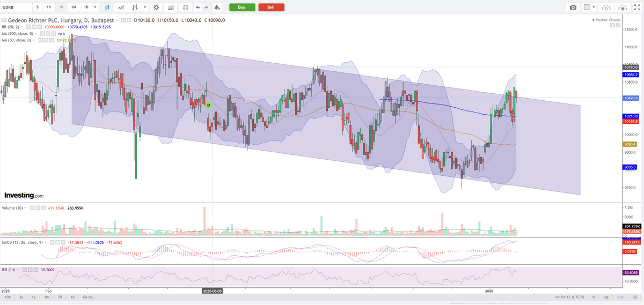644x305 pixels.
Task: Select the candlestick chart style icon
Action: (107, 8)
